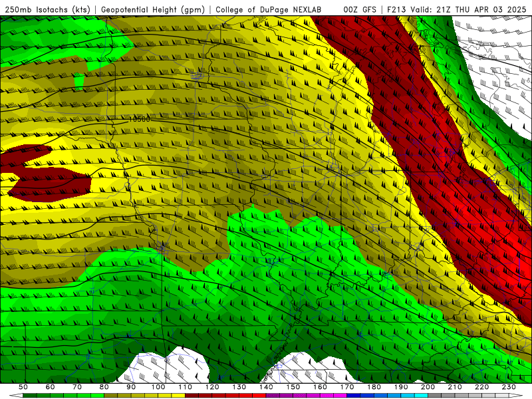Click the '120' value on the color scale
Viewport: 532px width, 399px height.
(x=212, y=387)
